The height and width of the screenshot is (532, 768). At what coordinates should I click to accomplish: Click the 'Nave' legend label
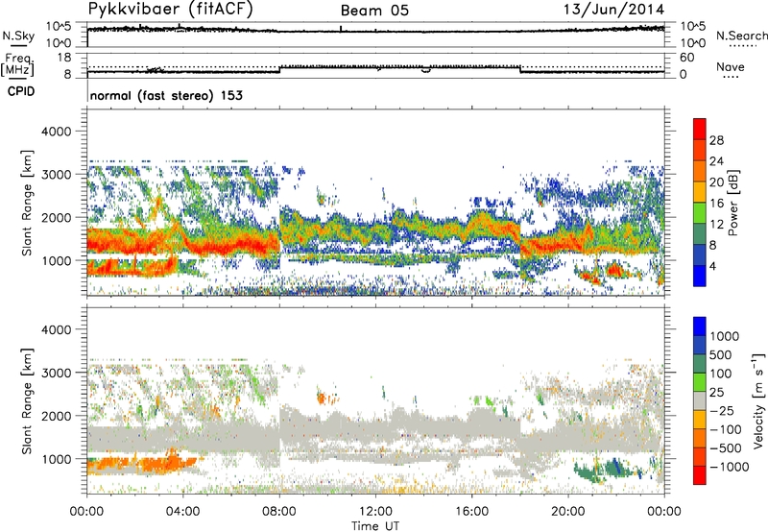click(731, 66)
